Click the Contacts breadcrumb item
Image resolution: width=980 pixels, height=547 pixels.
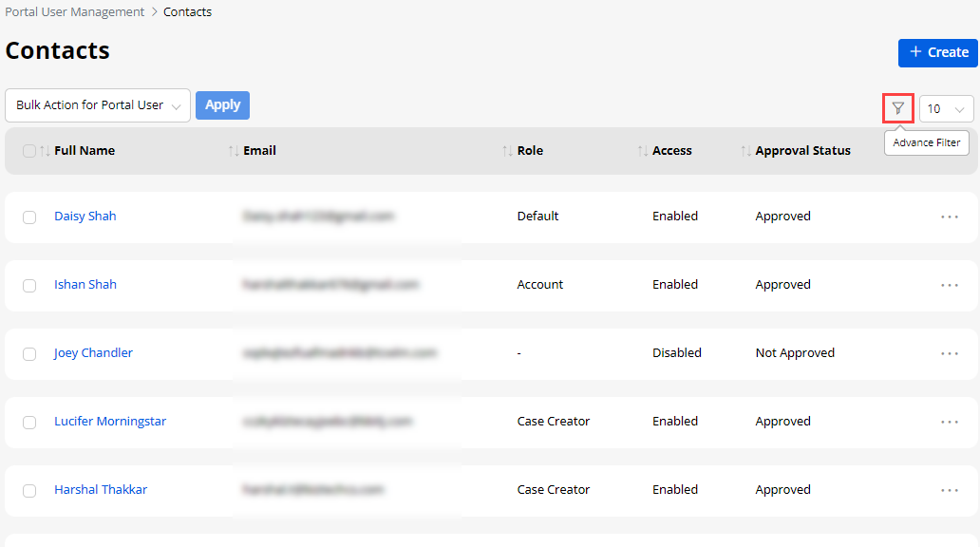[187, 12]
